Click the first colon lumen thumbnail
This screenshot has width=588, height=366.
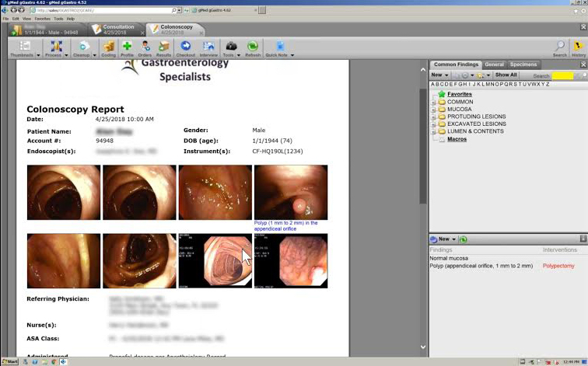pyautogui.click(x=64, y=193)
